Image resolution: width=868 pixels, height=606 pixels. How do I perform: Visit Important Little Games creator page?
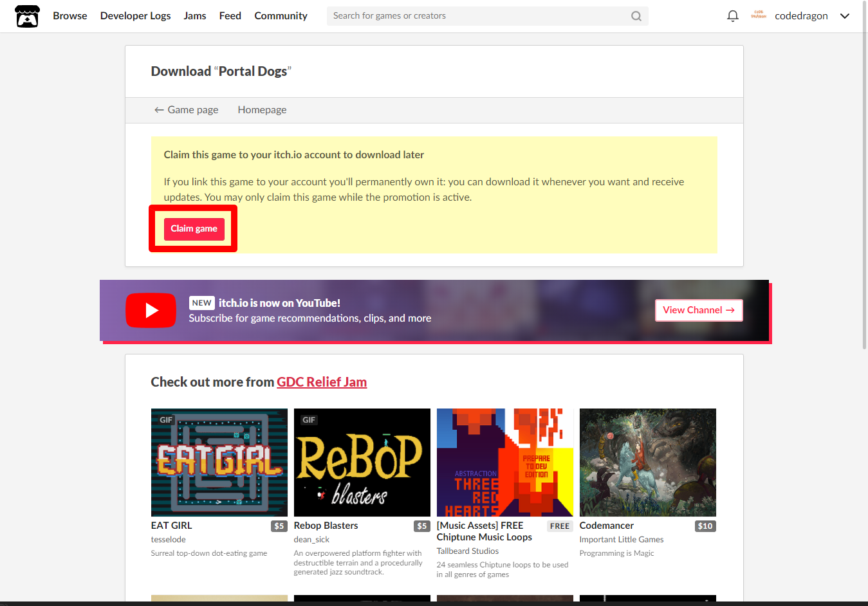(622, 540)
